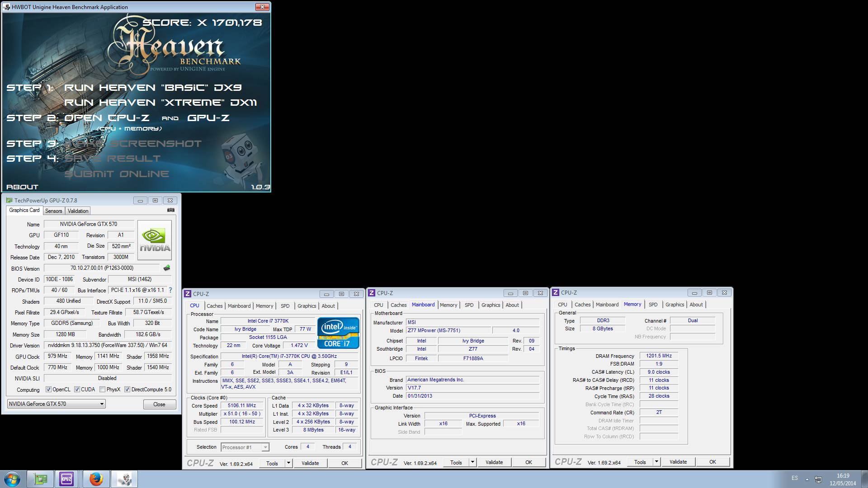
Task: Toggle the DirectCompute 5.0 checkbox
Action: tap(127, 389)
